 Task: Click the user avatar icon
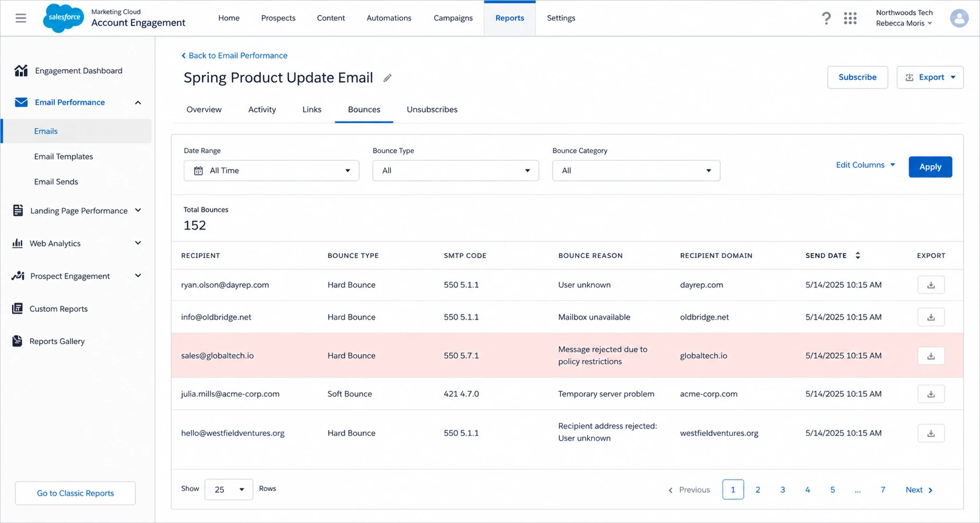click(959, 18)
